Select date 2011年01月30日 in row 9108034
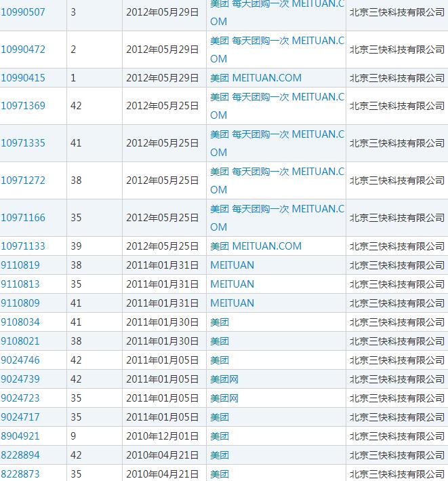Image resolution: width=448 pixels, height=481 pixels. [163, 322]
